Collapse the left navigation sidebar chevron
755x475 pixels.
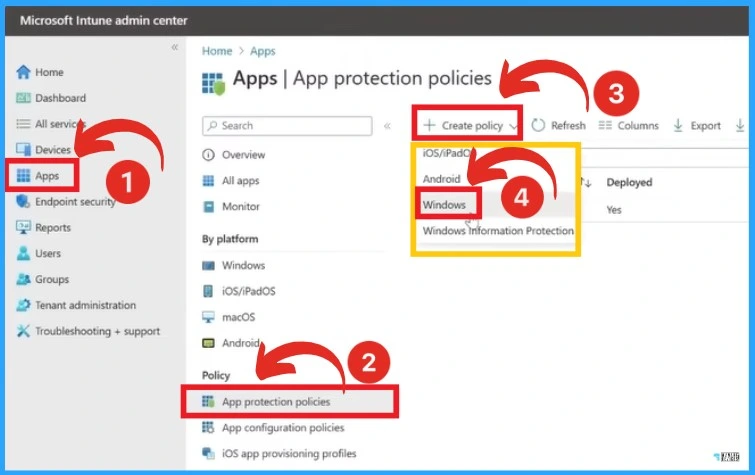coord(175,47)
